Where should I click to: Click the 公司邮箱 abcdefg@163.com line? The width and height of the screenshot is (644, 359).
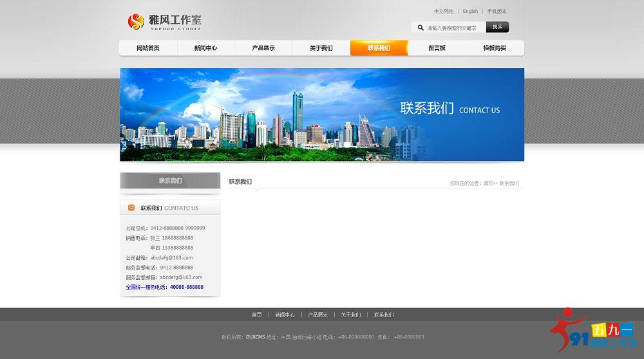(x=159, y=257)
